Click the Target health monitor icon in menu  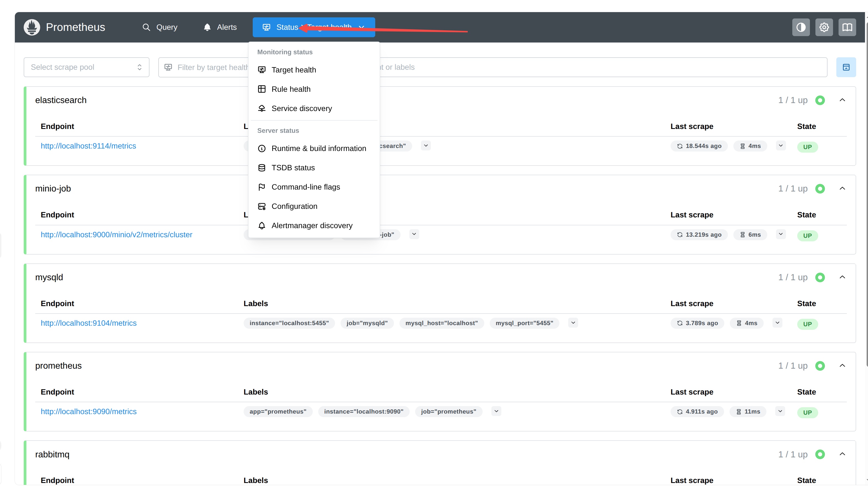coord(262,70)
